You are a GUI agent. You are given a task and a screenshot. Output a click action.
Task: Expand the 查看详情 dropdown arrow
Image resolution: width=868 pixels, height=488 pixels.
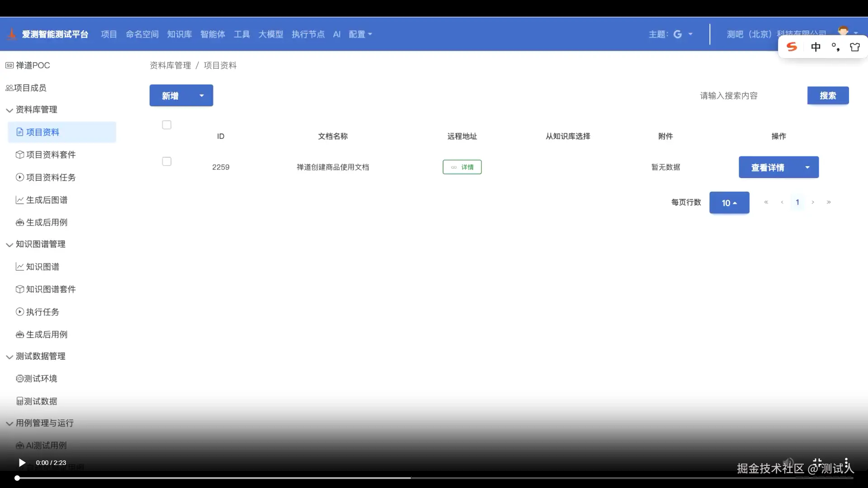tap(807, 168)
